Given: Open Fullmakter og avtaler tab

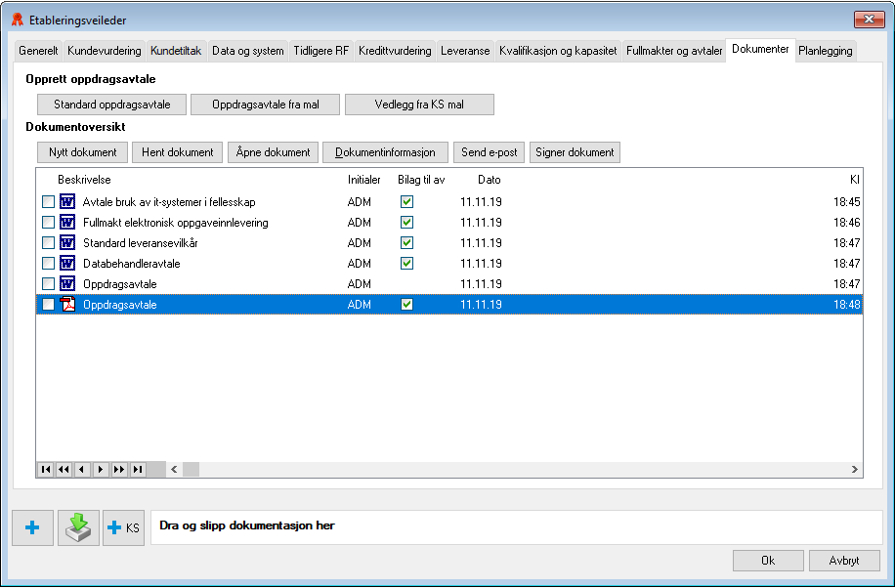Looking at the screenshot, I should click(674, 51).
